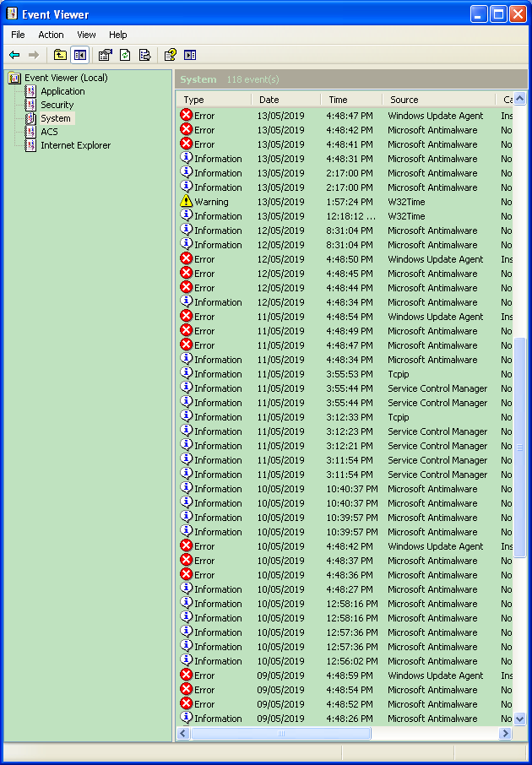
Task: Select the System log in tree
Action: (x=56, y=118)
